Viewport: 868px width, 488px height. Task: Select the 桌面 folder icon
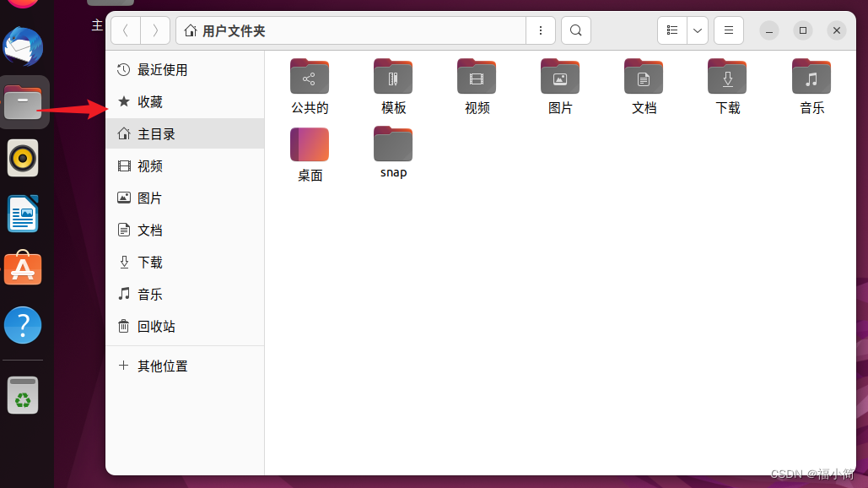point(310,144)
